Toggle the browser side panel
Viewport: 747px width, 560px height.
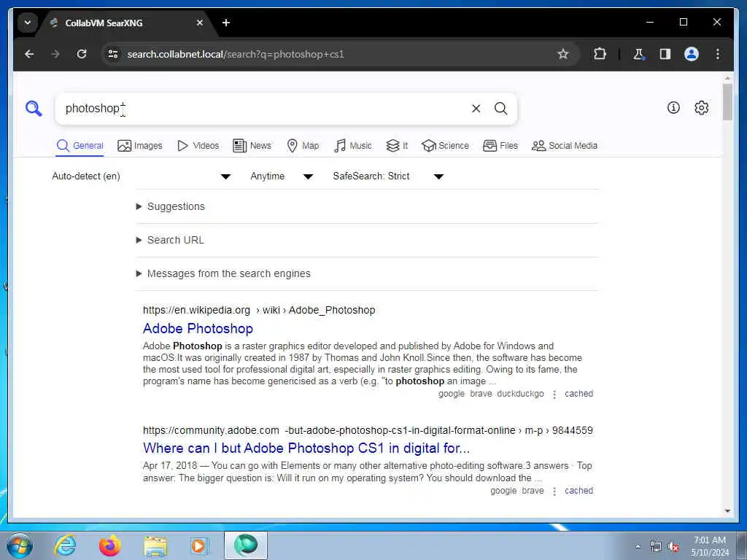click(x=665, y=54)
